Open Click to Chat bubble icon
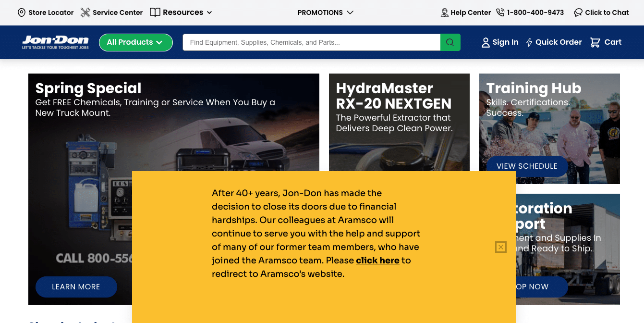The width and height of the screenshot is (644, 323). pyautogui.click(x=578, y=12)
